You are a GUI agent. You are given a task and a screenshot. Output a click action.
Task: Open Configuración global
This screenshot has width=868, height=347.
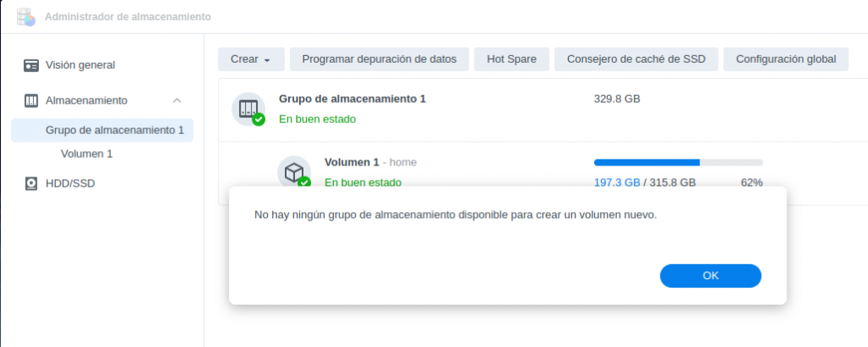click(x=786, y=59)
